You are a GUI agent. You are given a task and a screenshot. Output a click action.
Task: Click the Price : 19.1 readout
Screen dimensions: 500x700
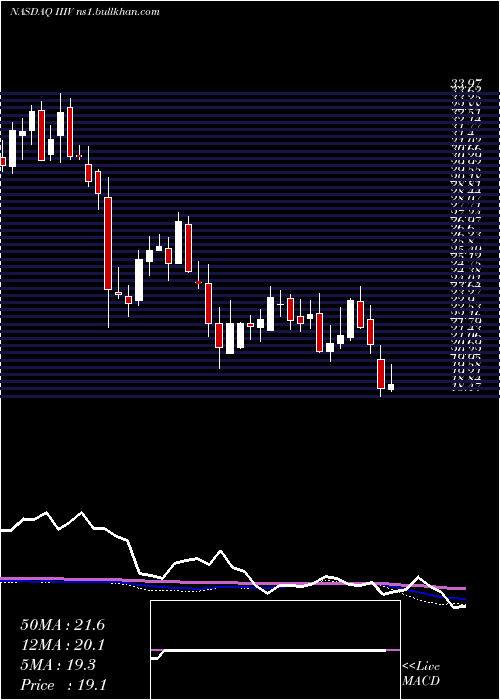[63, 685]
